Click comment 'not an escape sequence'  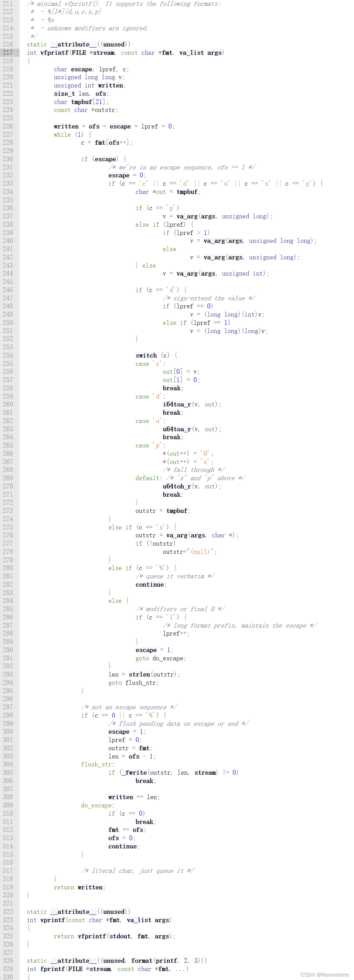pos(129,707)
